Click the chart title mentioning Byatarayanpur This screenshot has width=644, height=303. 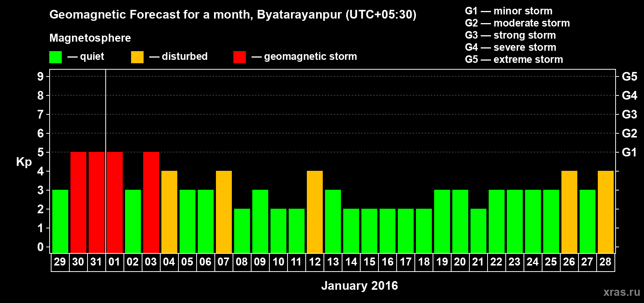(x=233, y=15)
